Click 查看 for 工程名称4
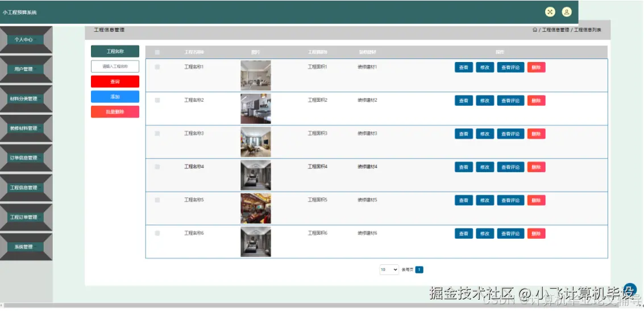The width and height of the screenshot is (644, 311). coord(464,167)
